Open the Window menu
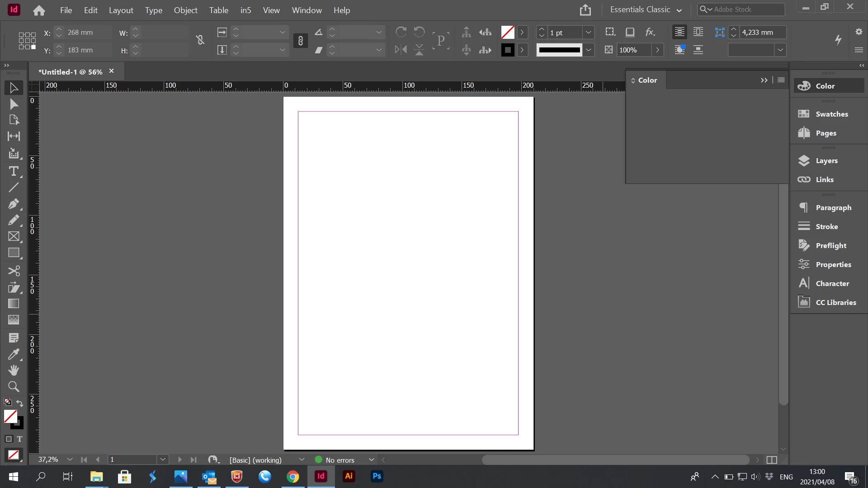The height and width of the screenshot is (488, 868). tap(307, 10)
